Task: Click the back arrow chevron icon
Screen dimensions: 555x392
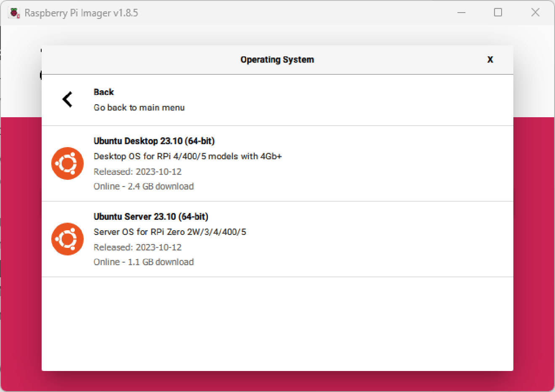Action: point(67,99)
